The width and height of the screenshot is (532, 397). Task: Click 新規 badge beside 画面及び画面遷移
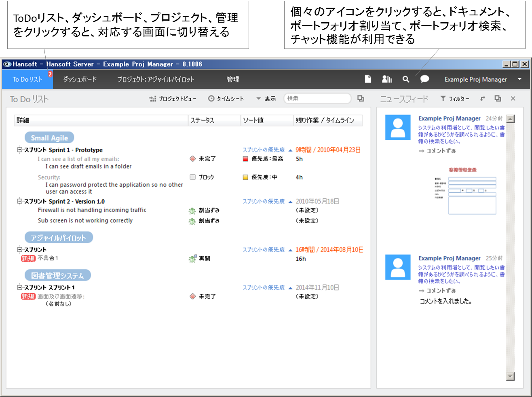click(x=28, y=296)
